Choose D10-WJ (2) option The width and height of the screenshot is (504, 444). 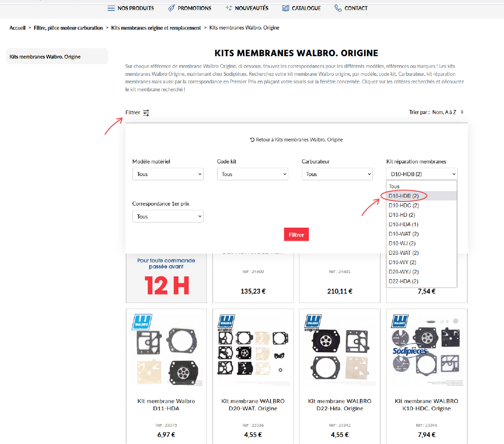click(x=421, y=243)
